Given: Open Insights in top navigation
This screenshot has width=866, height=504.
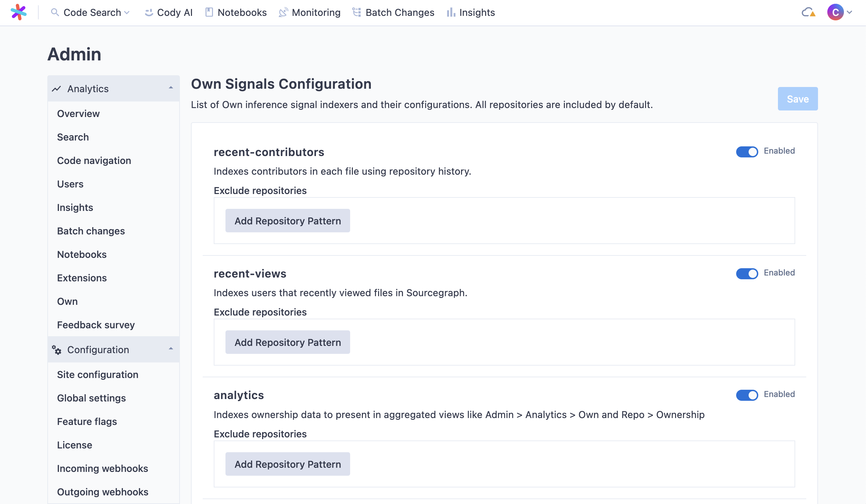Looking at the screenshot, I should pyautogui.click(x=471, y=12).
